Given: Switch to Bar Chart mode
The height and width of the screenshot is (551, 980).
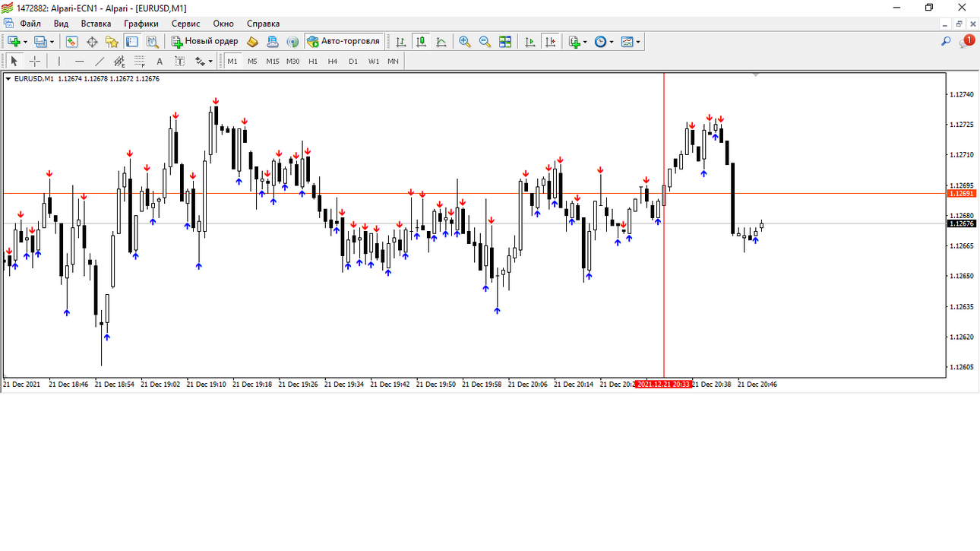Looking at the screenshot, I should point(400,42).
